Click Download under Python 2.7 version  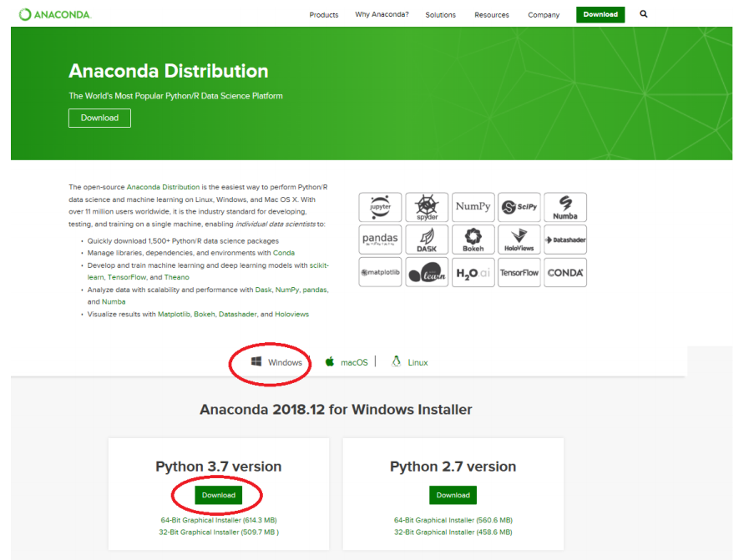coord(453,495)
